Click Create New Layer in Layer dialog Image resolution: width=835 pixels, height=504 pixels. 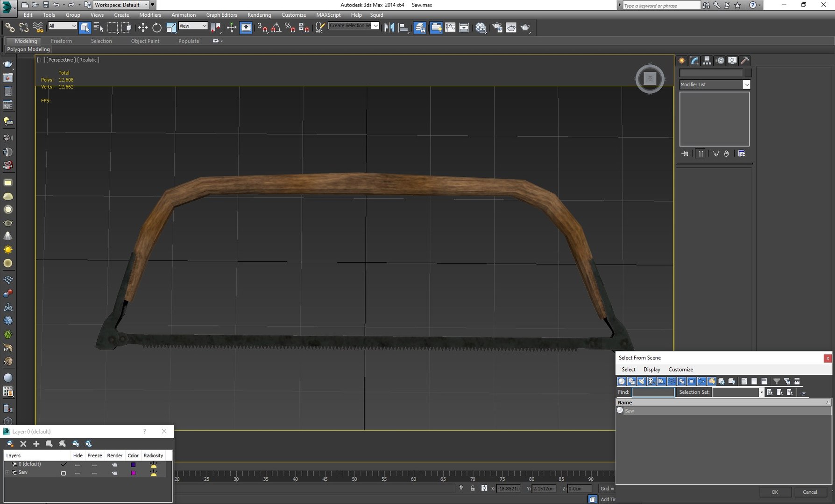10,444
